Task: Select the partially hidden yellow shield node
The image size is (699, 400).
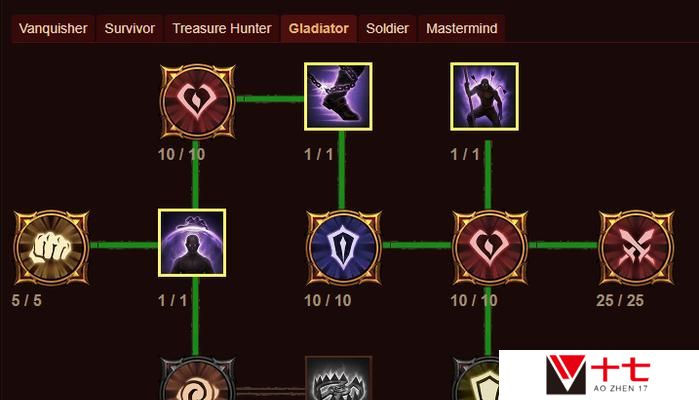Action: click(x=476, y=379)
